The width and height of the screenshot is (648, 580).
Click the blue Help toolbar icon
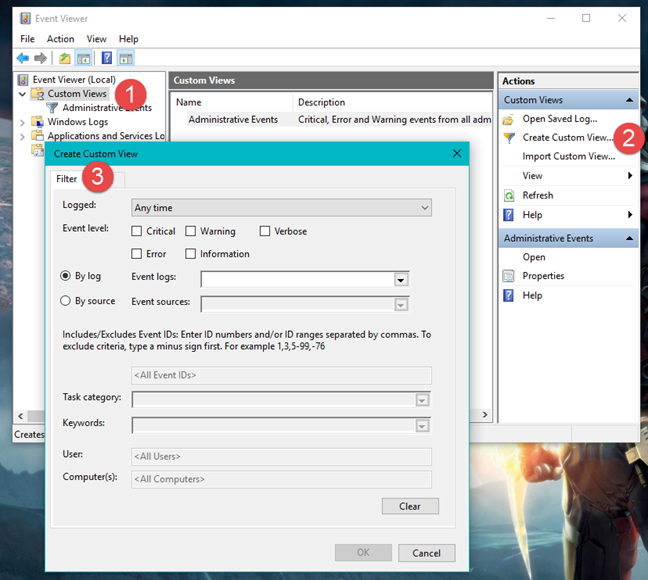[x=107, y=58]
